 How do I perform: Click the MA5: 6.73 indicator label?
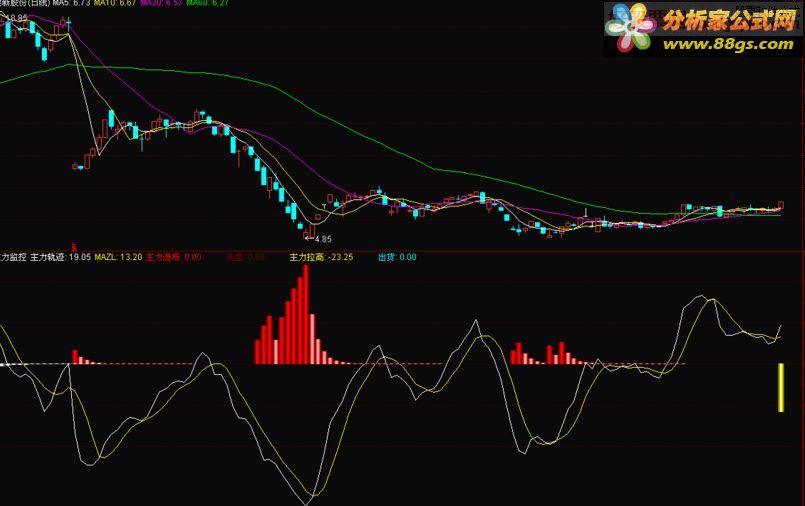point(71,3)
